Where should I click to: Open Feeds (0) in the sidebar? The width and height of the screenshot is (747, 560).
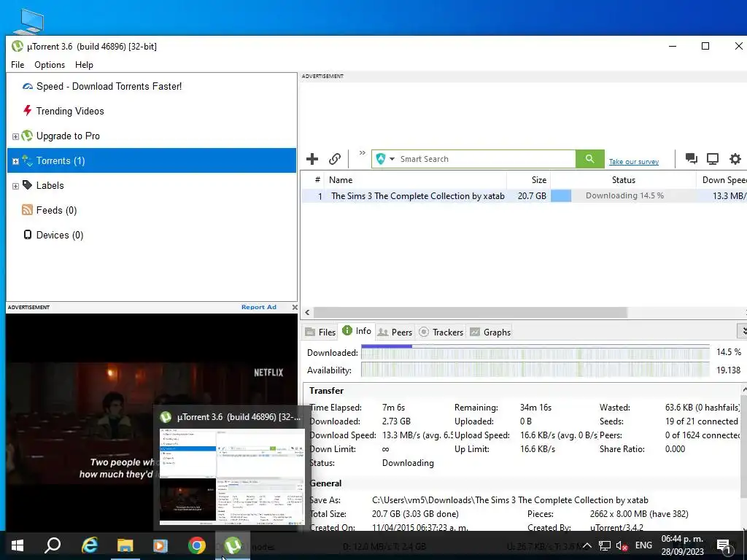point(56,210)
